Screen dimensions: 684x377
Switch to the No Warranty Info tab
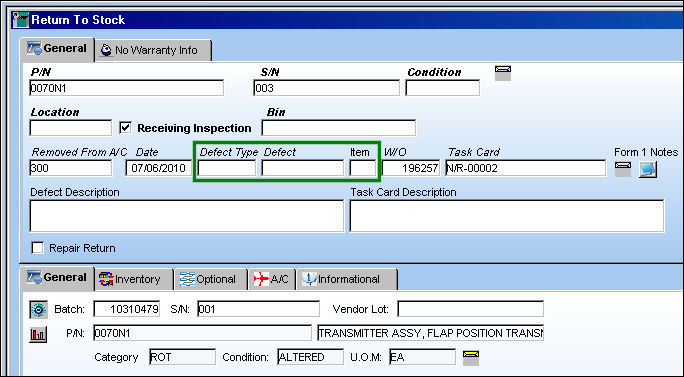(x=153, y=50)
